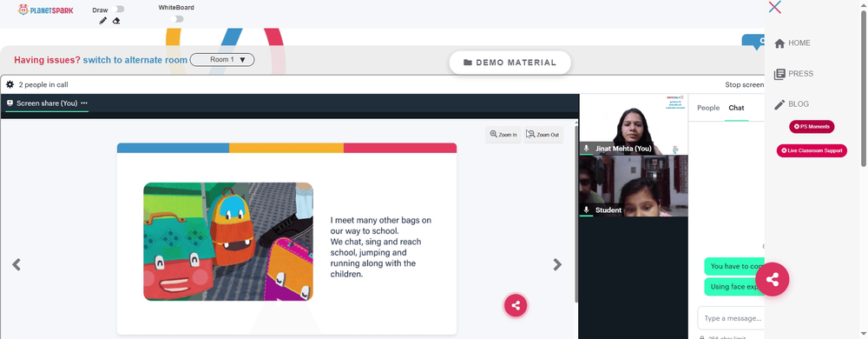The width and height of the screenshot is (868, 339).
Task: Click the blue chat bubble icon
Action: pyautogui.click(x=753, y=42)
